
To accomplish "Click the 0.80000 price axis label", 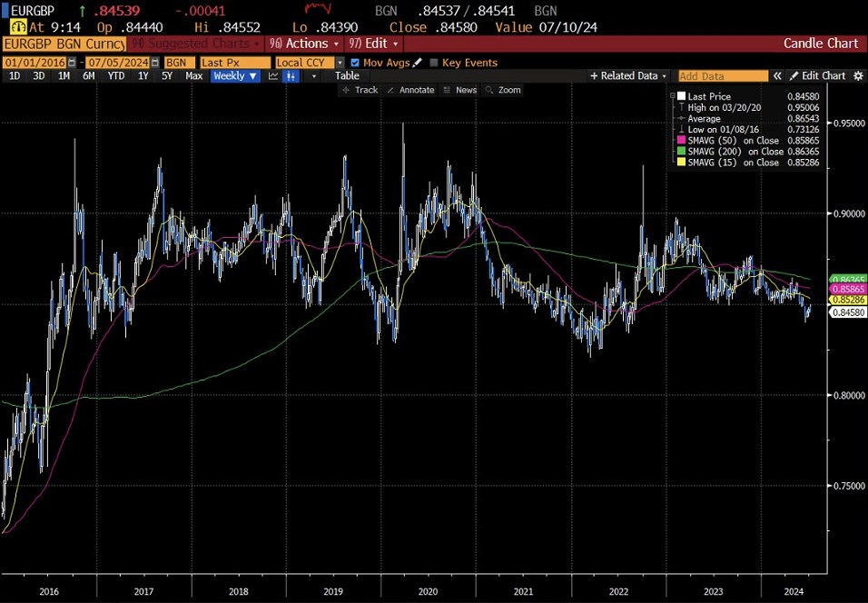I will click(849, 395).
